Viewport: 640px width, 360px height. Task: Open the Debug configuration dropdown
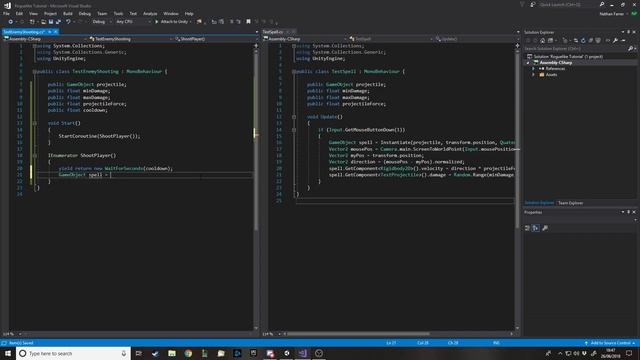[x=102, y=22]
